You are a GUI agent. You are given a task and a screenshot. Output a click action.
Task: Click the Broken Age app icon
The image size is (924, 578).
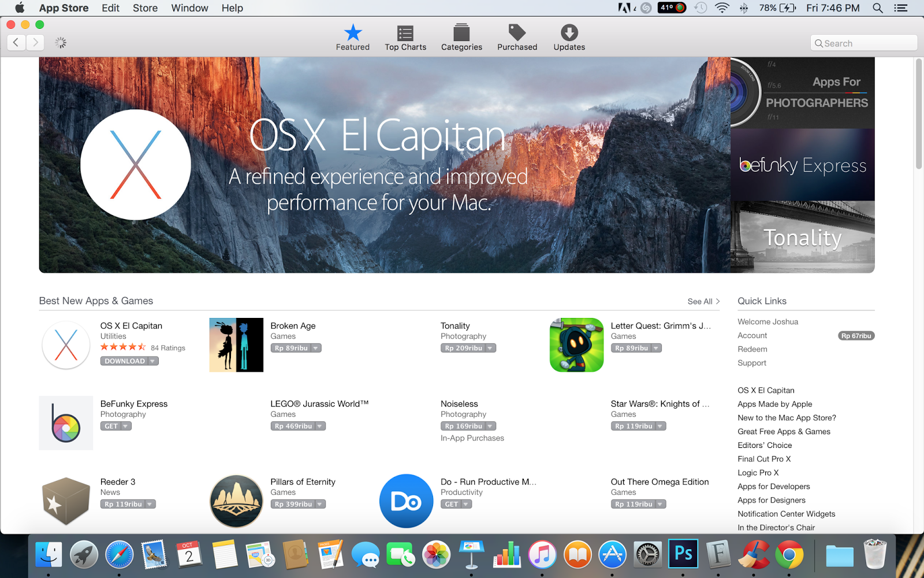tap(236, 345)
